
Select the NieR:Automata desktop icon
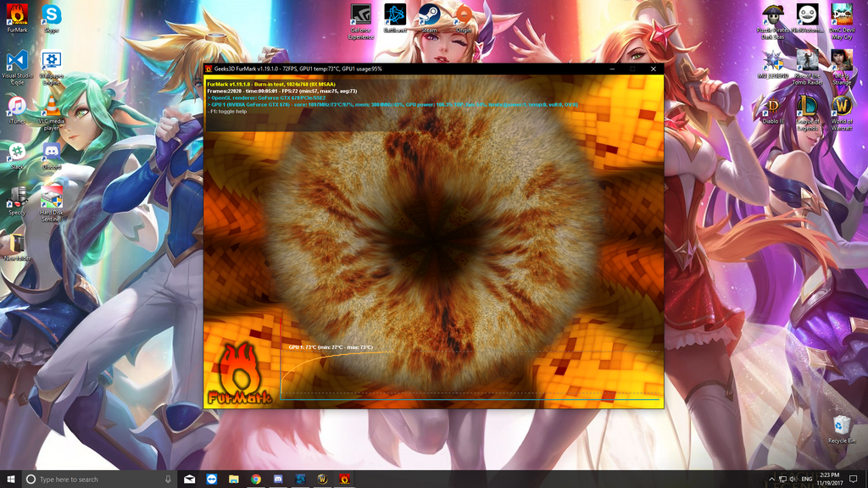point(807,19)
